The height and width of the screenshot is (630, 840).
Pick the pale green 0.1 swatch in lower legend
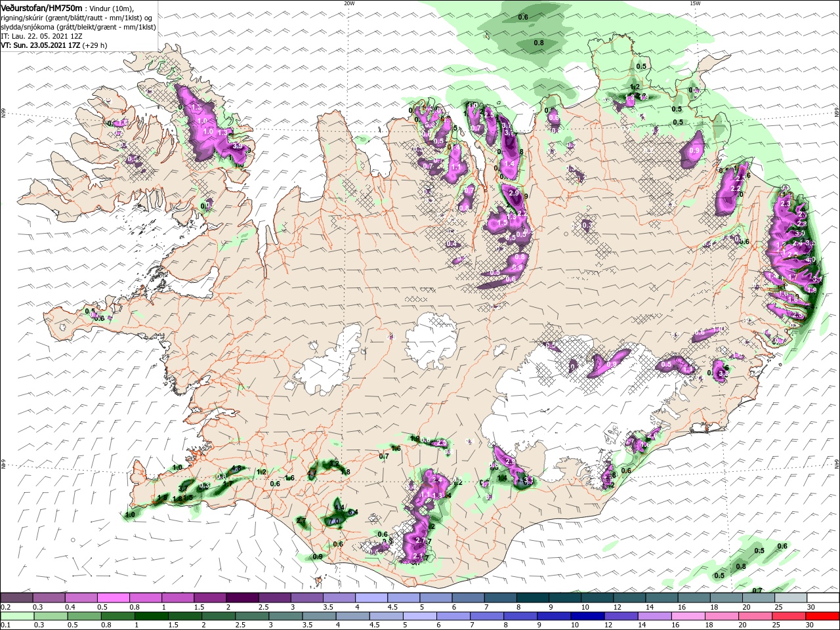16,616
